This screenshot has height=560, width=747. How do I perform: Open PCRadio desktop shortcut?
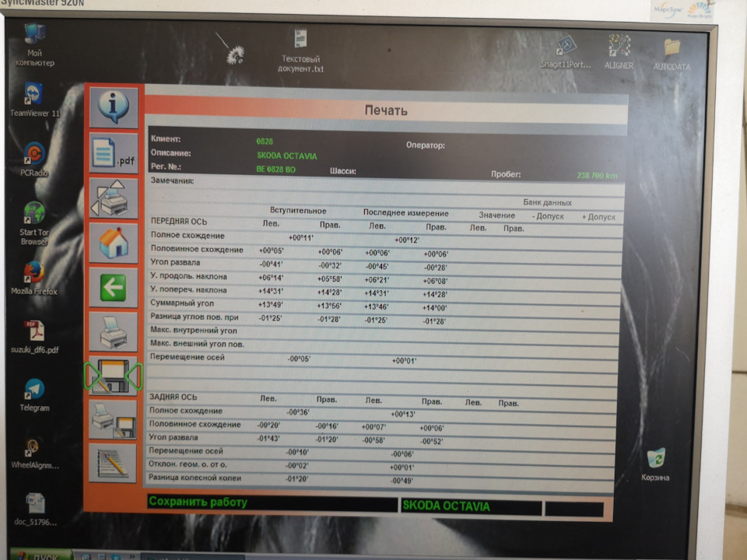pyautogui.click(x=34, y=159)
